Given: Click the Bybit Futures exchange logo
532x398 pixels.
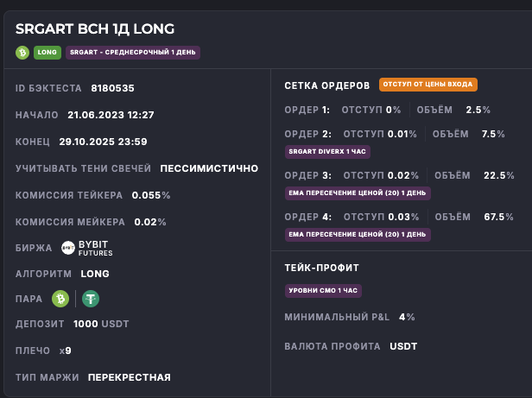Looking at the screenshot, I should (x=85, y=249).
